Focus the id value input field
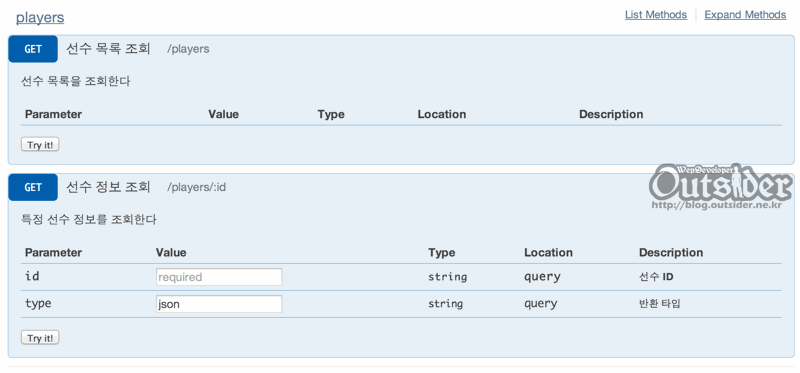 point(219,277)
